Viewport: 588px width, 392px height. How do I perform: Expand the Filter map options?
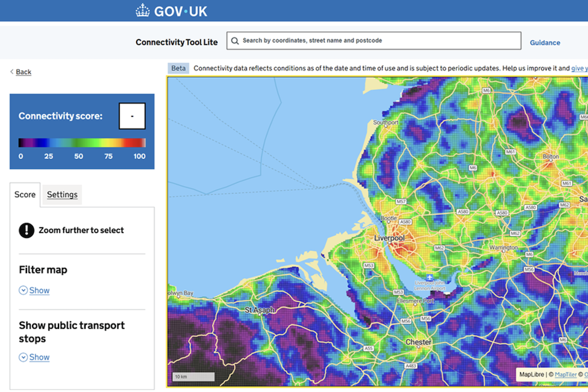pyautogui.click(x=38, y=290)
